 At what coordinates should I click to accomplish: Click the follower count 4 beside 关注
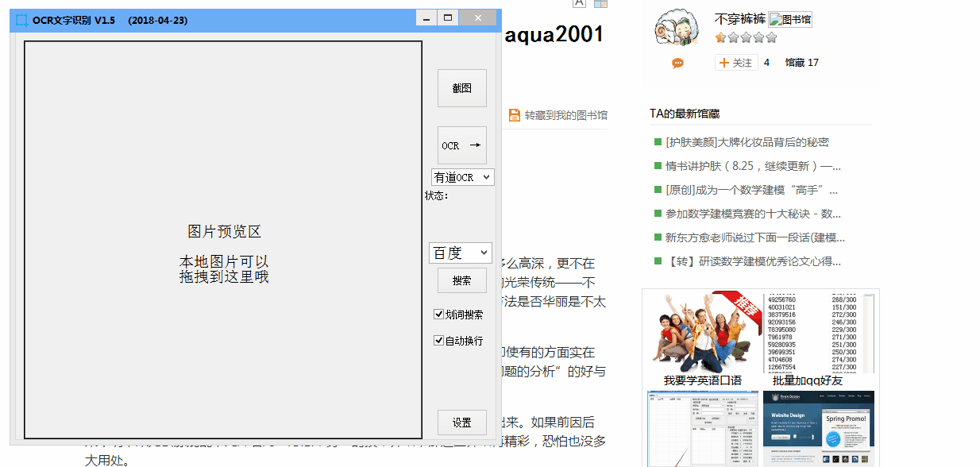766,63
